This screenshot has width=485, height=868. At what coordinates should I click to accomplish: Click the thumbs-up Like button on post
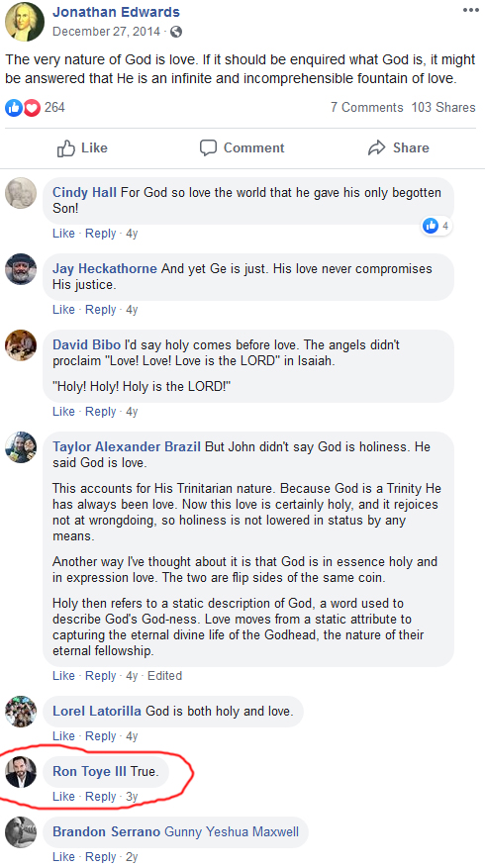[x=82, y=147]
